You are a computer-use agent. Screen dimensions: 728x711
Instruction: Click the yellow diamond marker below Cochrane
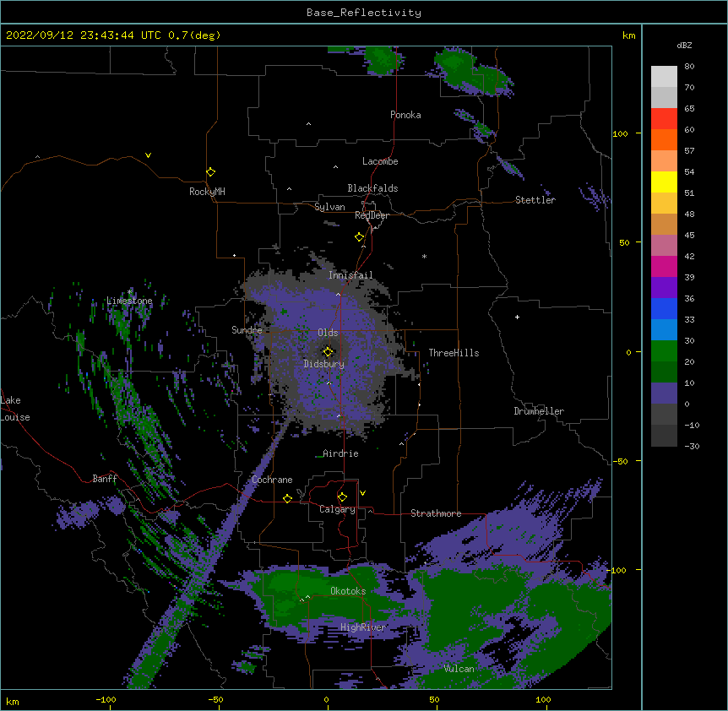point(287,498)
